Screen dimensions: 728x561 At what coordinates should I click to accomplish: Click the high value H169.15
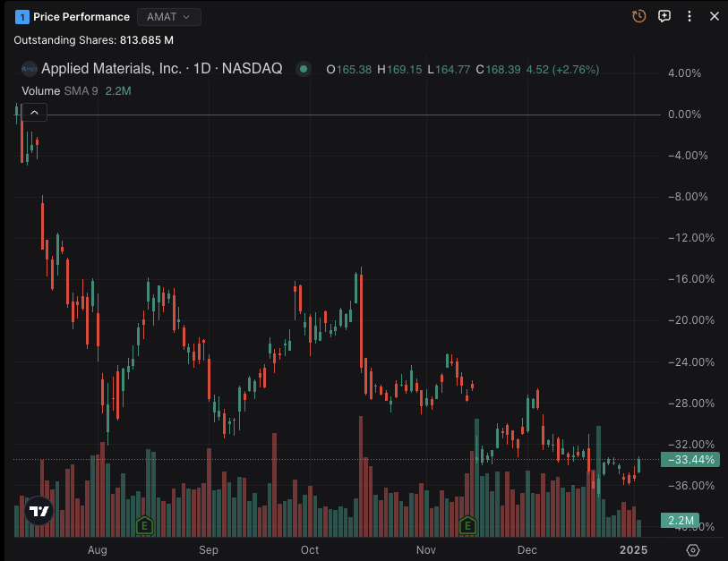[x=399, y=70]
